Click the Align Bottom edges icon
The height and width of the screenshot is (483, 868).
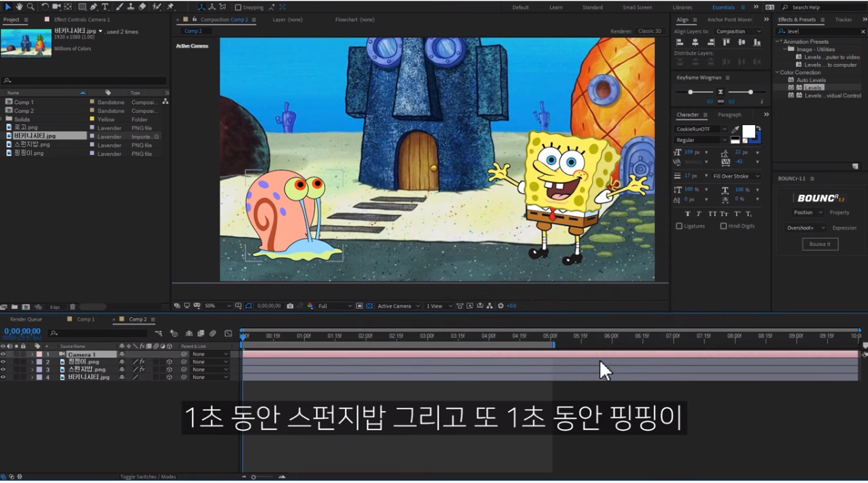(x=757, y=42)
